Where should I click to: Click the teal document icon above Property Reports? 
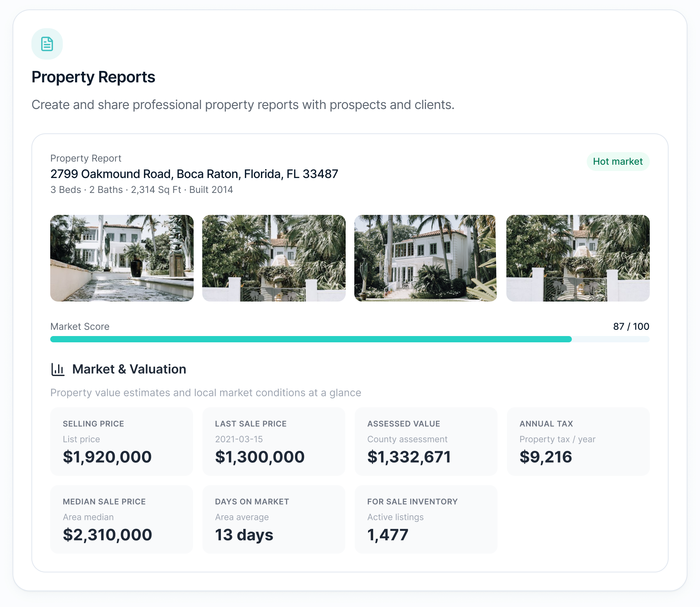click(47, 44)
